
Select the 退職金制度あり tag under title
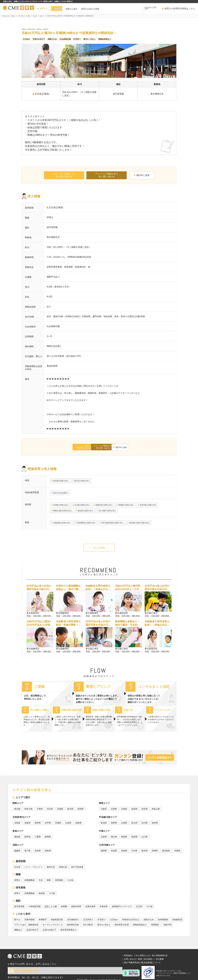click(104, 39)
